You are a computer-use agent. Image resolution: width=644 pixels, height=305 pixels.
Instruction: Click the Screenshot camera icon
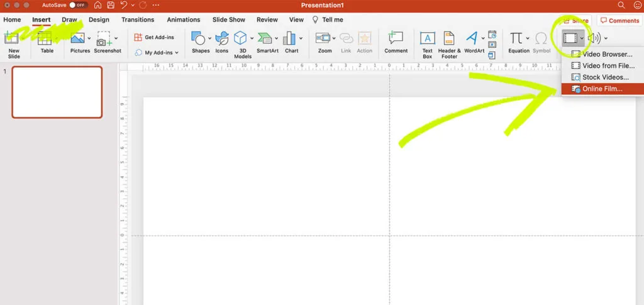[104, 38]
